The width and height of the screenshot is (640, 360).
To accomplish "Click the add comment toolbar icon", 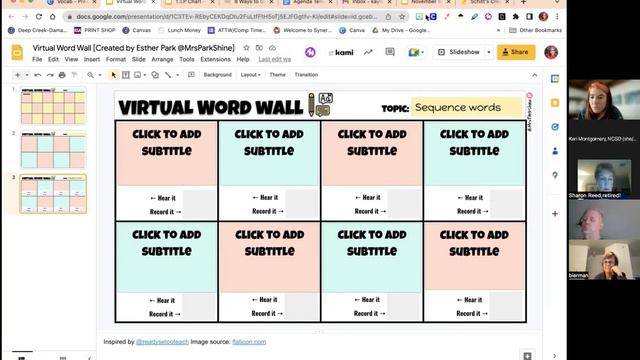I will click(191, 75).
